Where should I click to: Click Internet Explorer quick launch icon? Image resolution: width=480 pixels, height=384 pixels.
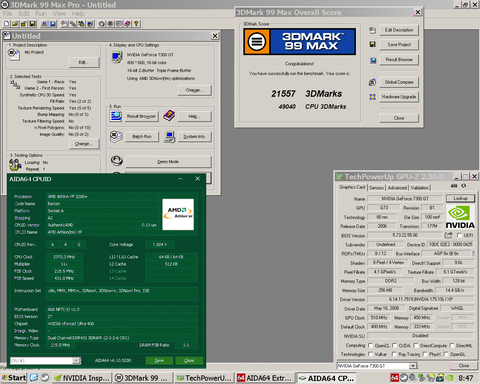coord(34,378)
